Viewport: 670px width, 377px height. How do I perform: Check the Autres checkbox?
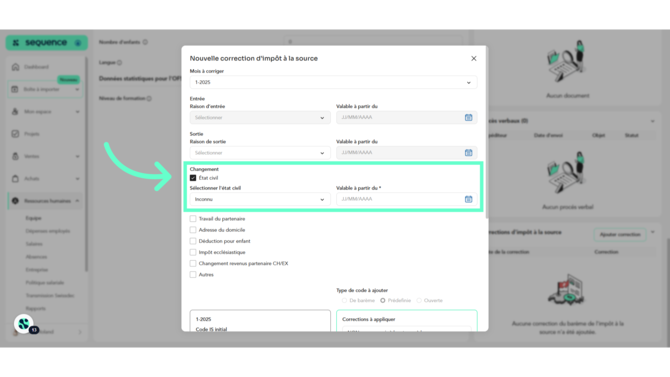pos(193,274)
